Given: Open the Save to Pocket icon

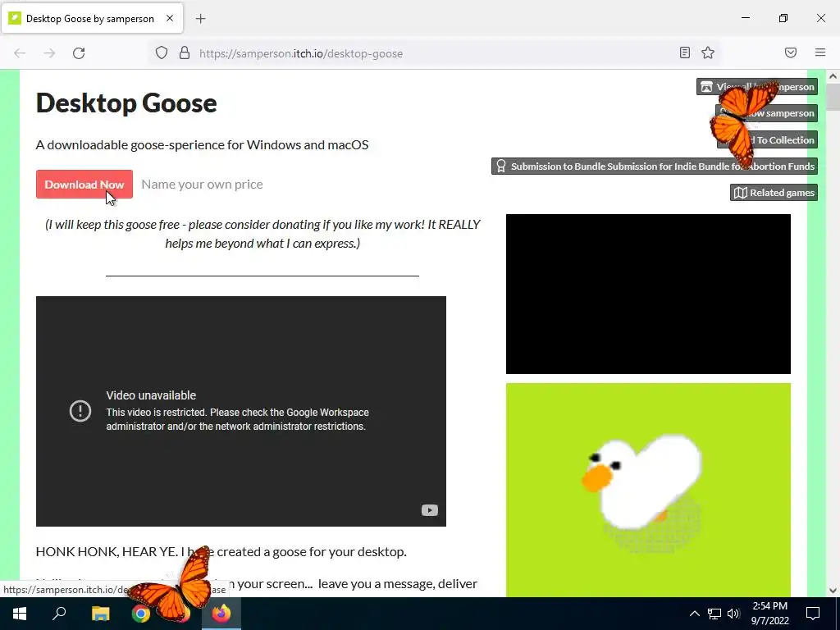Looking at the screenshot, I should (791, 52).
